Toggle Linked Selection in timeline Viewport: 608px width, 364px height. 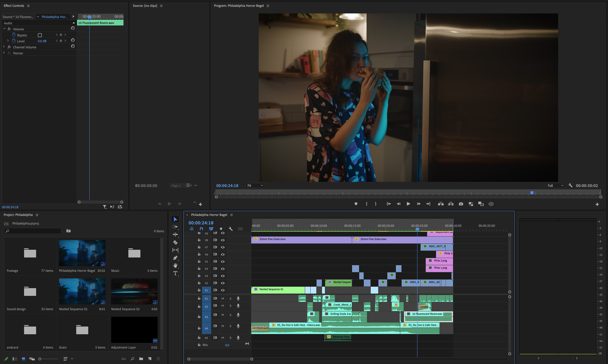pyautogui.click(x=211, y=229)
